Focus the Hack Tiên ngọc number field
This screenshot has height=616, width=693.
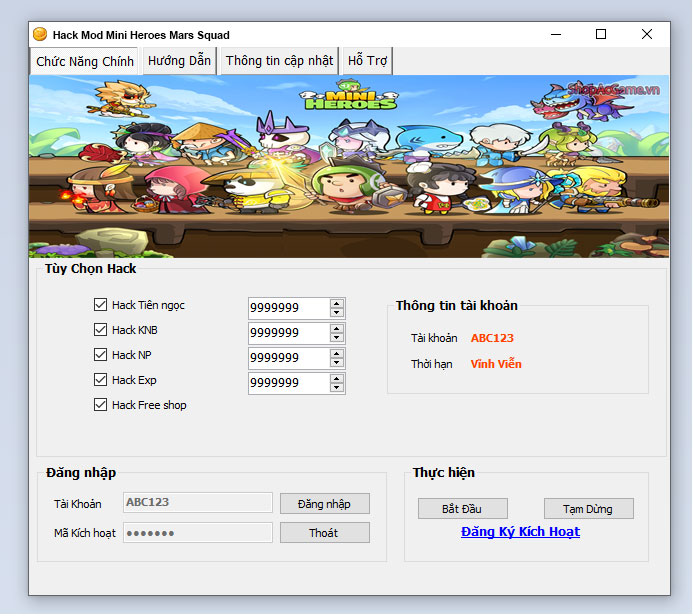click(289, 308)
